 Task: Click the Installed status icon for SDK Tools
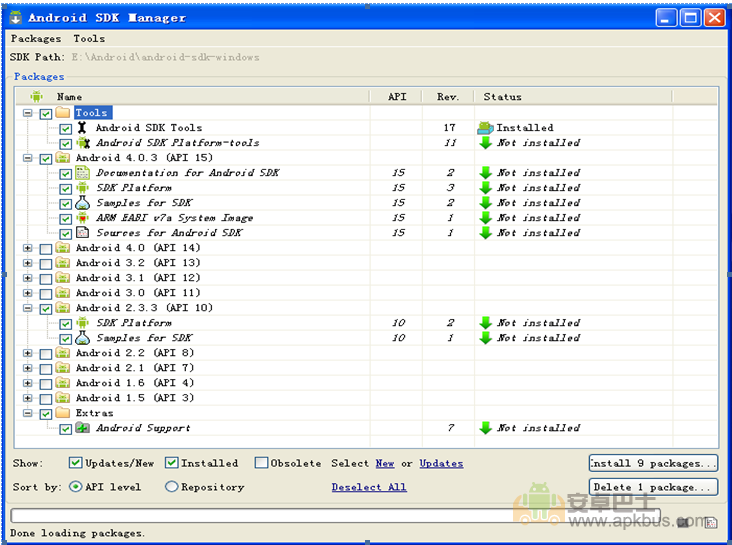click(486, 127)
